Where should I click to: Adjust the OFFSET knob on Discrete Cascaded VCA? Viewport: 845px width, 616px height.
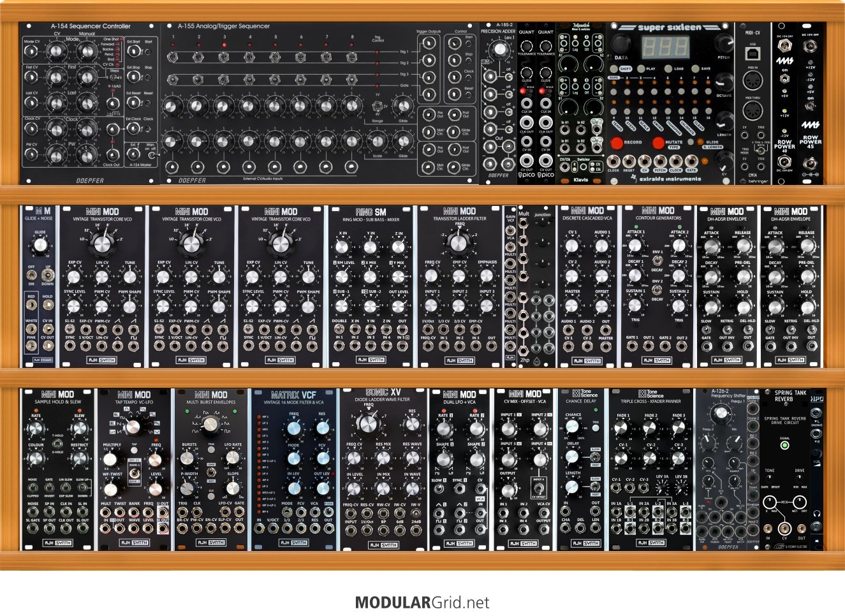coord(602,306)
